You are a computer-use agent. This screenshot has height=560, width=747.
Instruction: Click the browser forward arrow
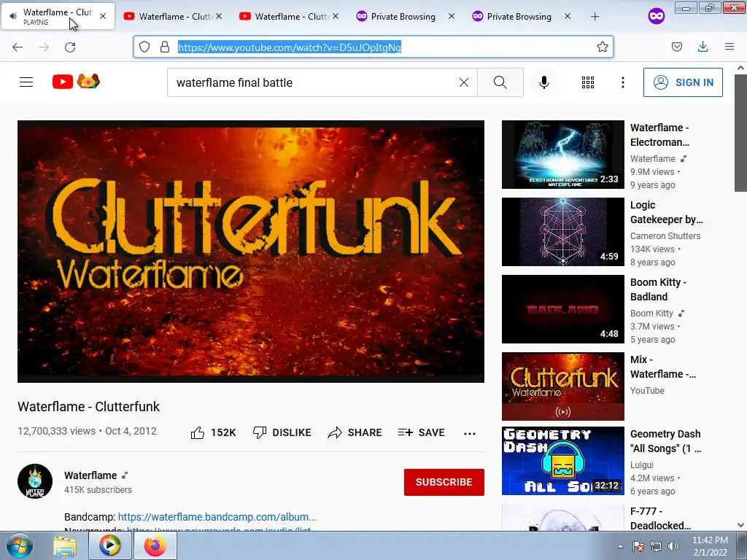(x=44, y=47)
